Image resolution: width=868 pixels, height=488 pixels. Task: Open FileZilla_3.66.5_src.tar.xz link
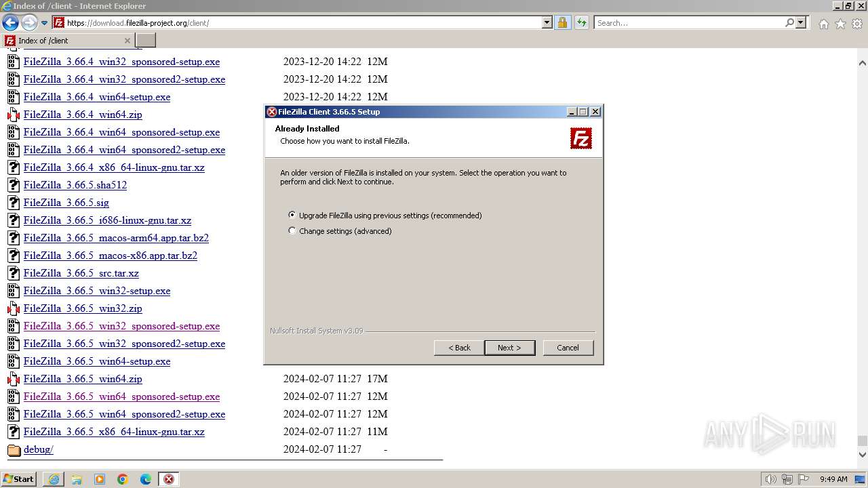coord(81,273)
